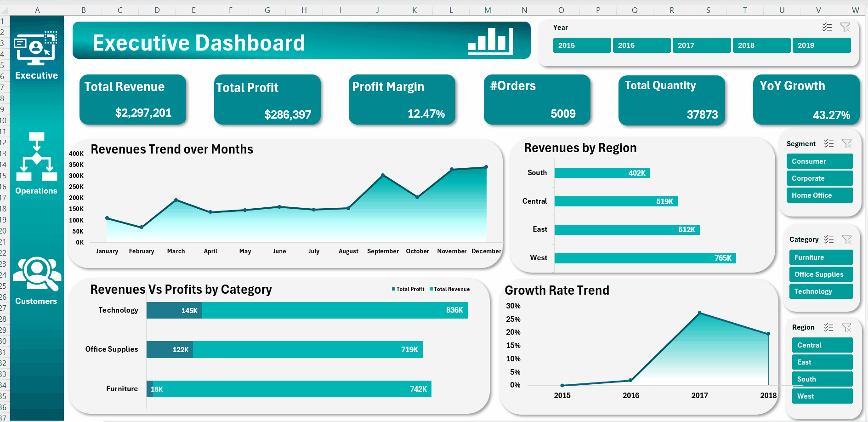The height and width of the screenshot is (422, 868).
Task: Select the 2015 year filter button
Action: tap(582, 45)
